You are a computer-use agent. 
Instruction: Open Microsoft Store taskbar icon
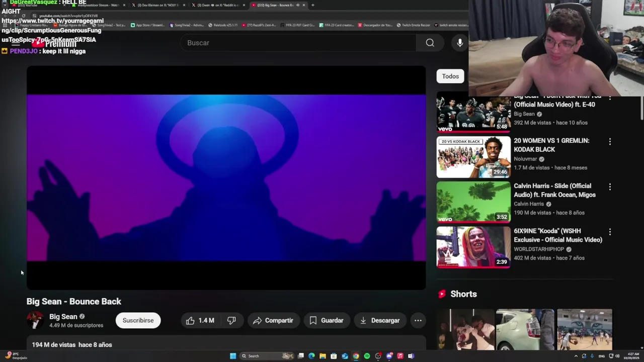tap(334, 356)
